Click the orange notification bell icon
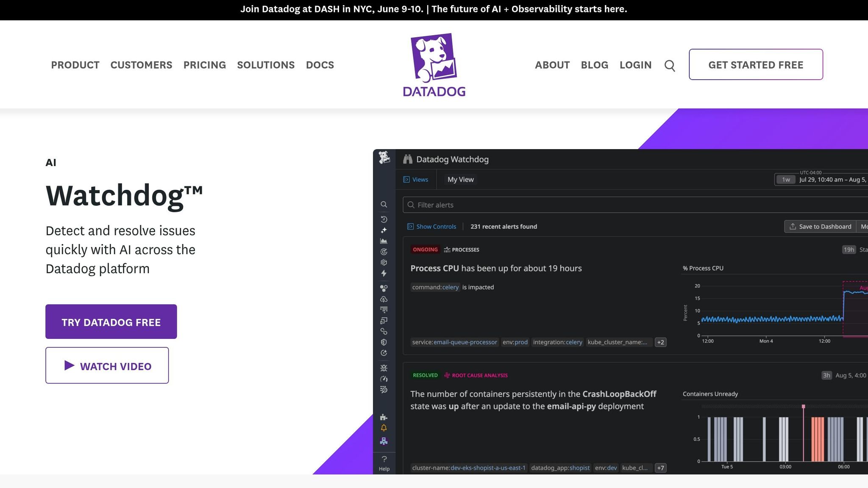This screenshot has width=868, height=488. pos(384,428)
